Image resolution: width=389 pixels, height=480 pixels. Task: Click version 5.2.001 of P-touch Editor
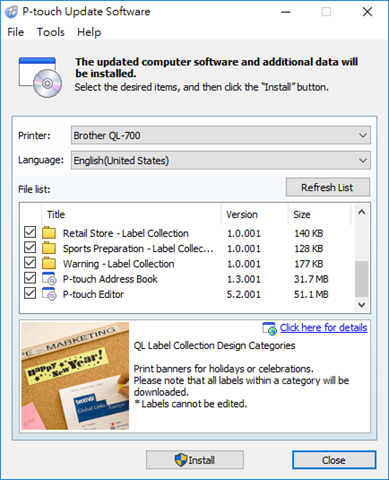pyautogui.click(x=244, y=294)
